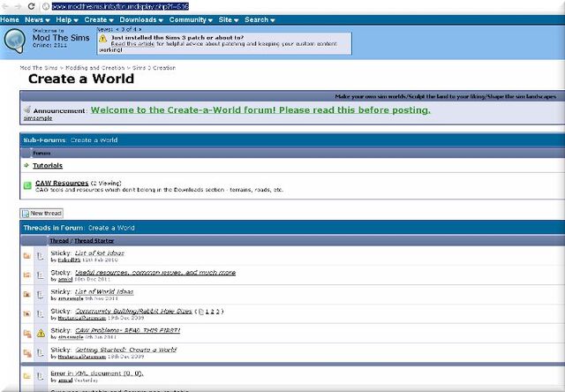Open thread starter profile on Useful resources thread
The image size is (565, 392).
click(65, 279)
